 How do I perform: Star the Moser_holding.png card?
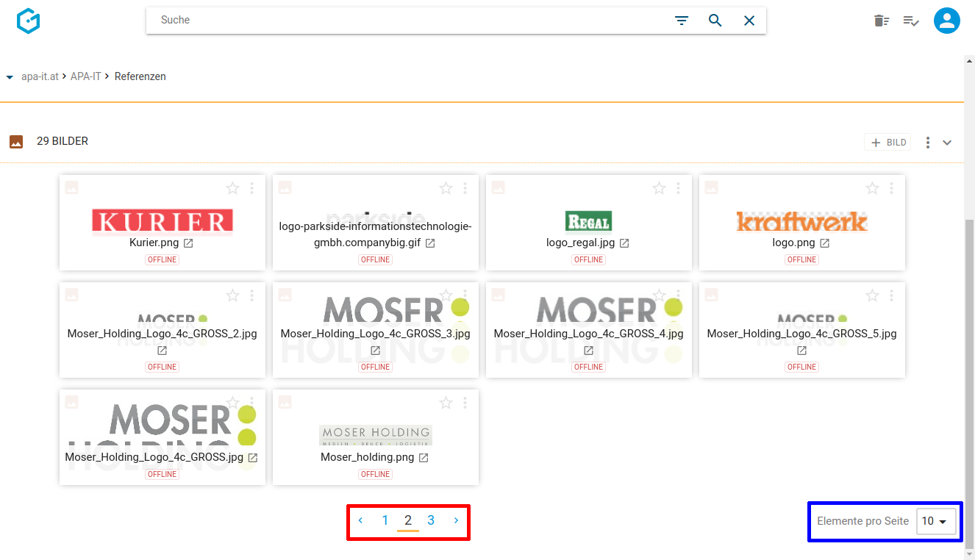[x=446, y=403]
